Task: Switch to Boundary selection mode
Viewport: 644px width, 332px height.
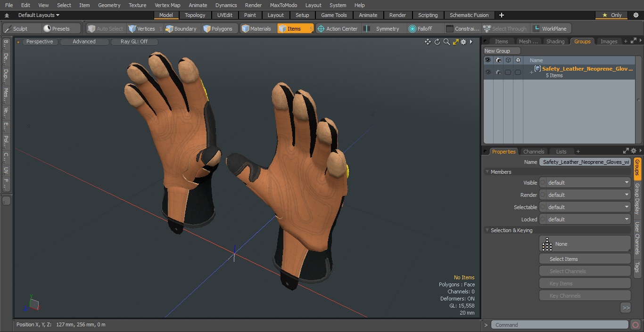Action: point(181,29)
